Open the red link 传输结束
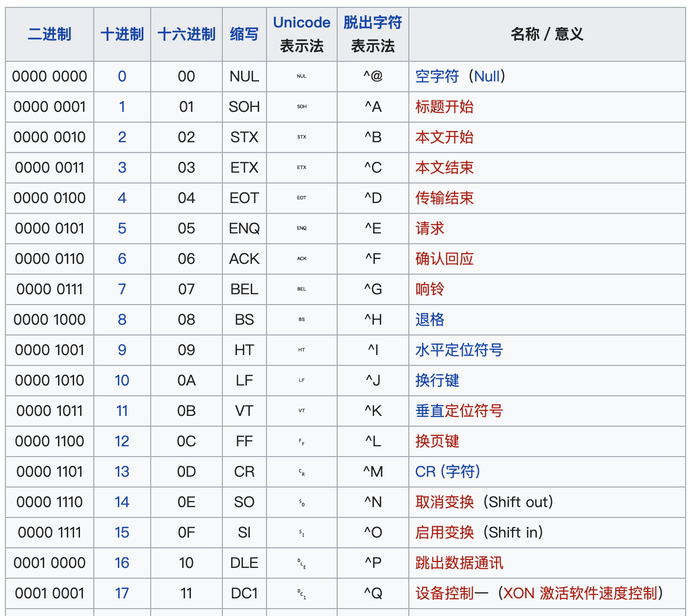 coord(445,198)
